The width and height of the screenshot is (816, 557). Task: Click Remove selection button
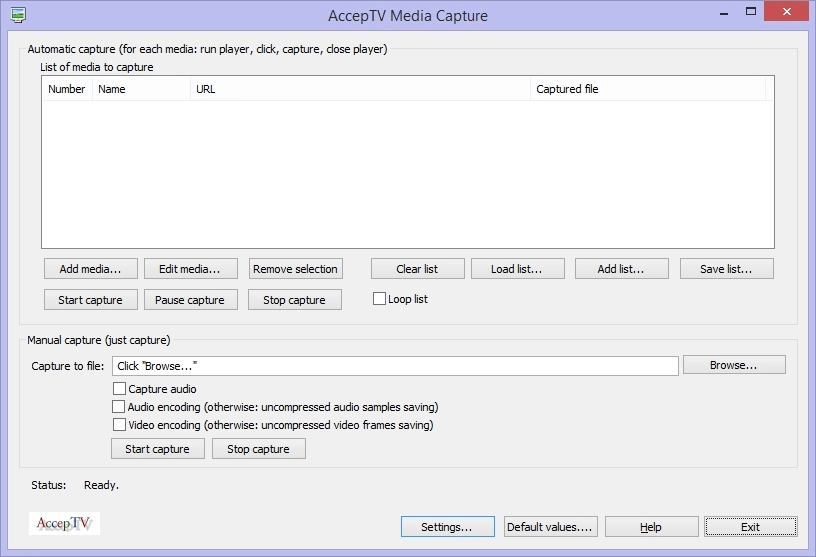296,269
